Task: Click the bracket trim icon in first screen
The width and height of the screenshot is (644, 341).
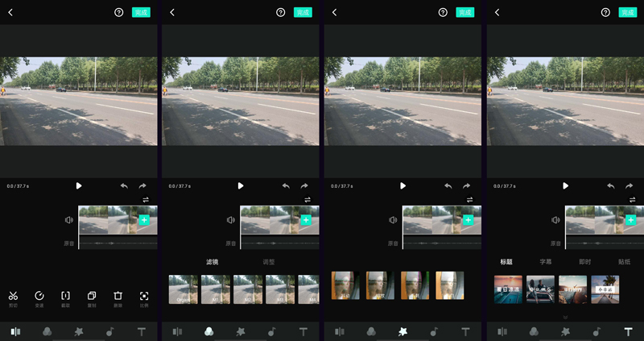Action: [65, 296]
